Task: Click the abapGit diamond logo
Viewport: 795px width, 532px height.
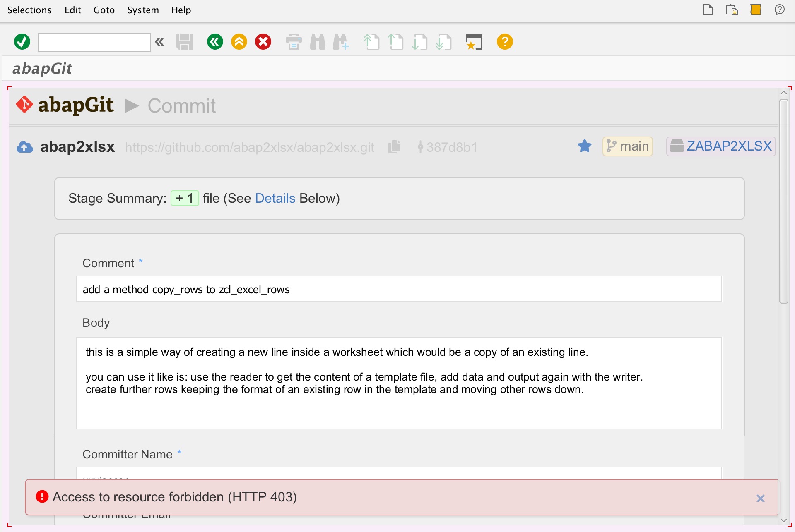Action: [24, 105]
